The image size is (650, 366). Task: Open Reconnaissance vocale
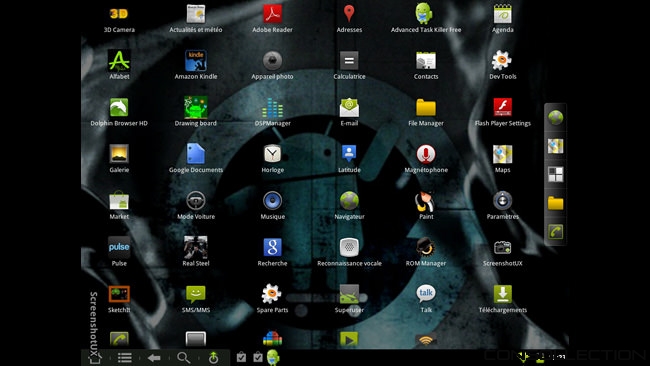(x=349, y=252)
